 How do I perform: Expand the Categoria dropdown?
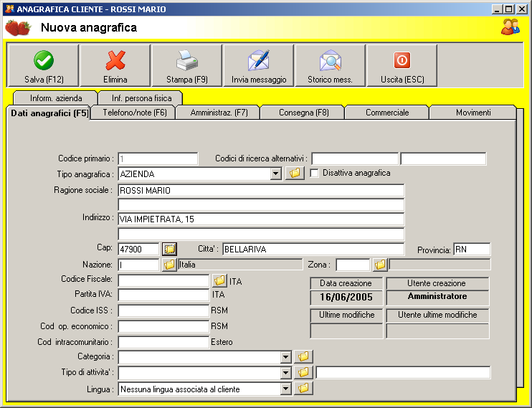(x=285, y=357)
